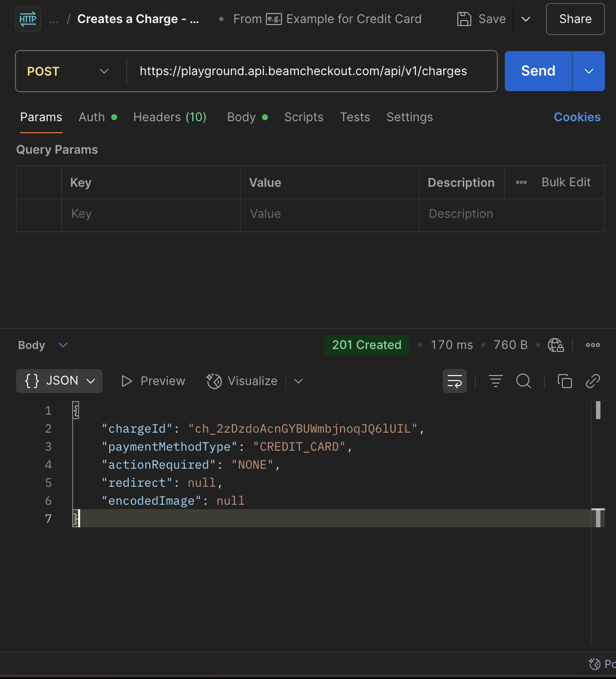Click the "redirect" key on line 5

(x=137, y=483)
